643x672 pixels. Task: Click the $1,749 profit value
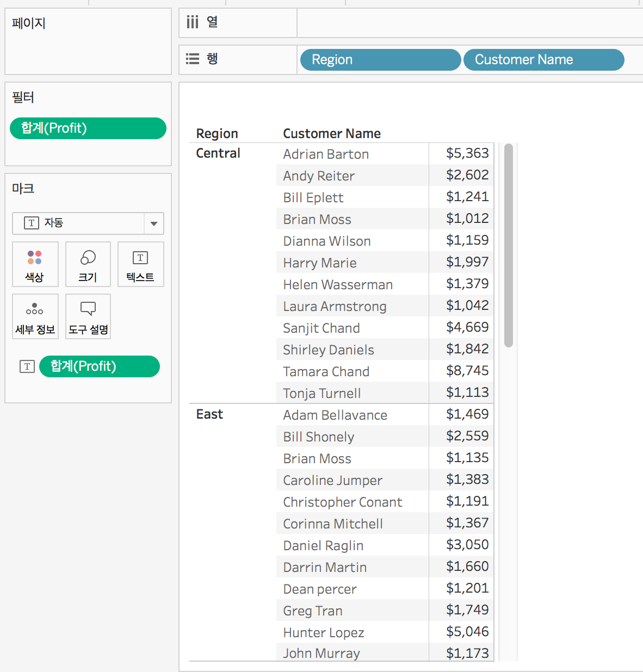(x=467, y=610)
